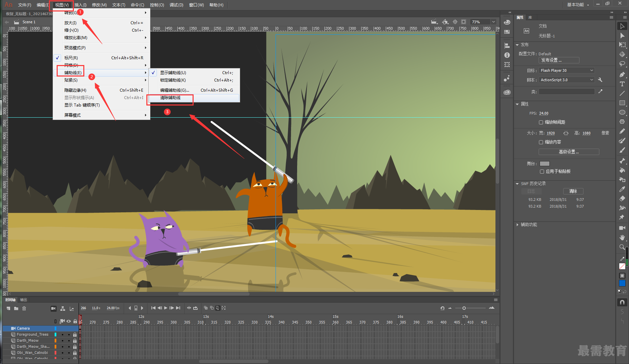Open the Align panel icon
The width and height of the screenshot is (629, 364).
(507, 45)
